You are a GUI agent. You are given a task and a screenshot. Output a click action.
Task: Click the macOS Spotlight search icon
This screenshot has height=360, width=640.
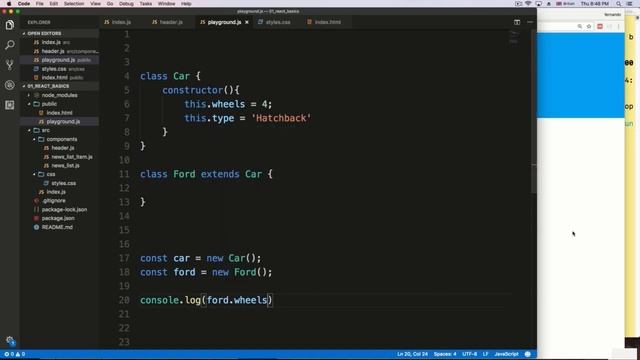(x=618, y=4)
